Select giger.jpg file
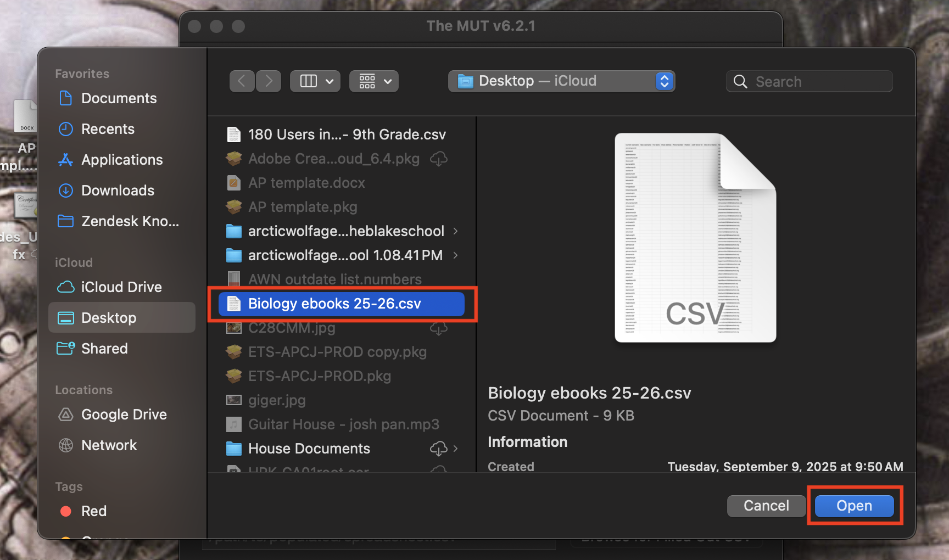The image size is (949, 560). click(342, 400)
